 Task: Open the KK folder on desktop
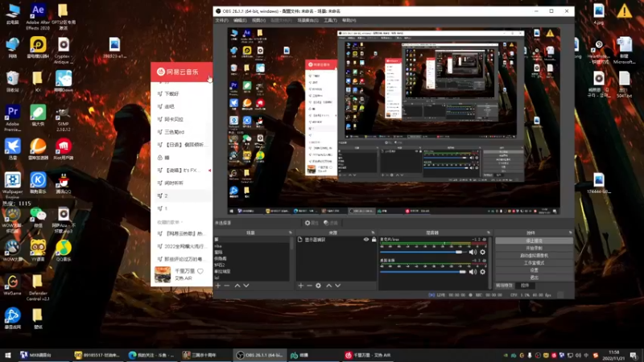click(38, 81)
